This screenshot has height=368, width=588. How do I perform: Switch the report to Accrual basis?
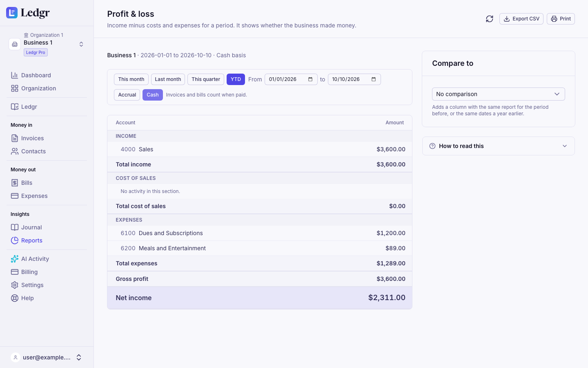[x=127, y=95]
